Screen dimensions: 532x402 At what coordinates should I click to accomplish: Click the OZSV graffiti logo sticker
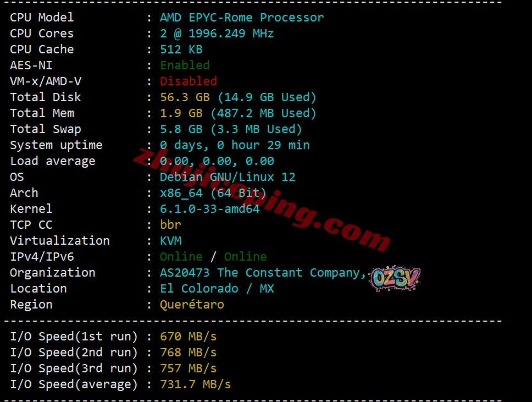point(395,278)
